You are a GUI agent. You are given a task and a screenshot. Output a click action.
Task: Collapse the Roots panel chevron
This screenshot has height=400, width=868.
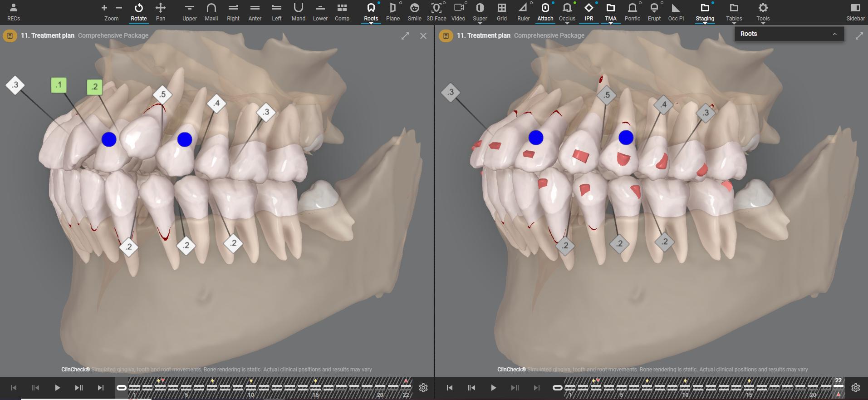[834, 34]
